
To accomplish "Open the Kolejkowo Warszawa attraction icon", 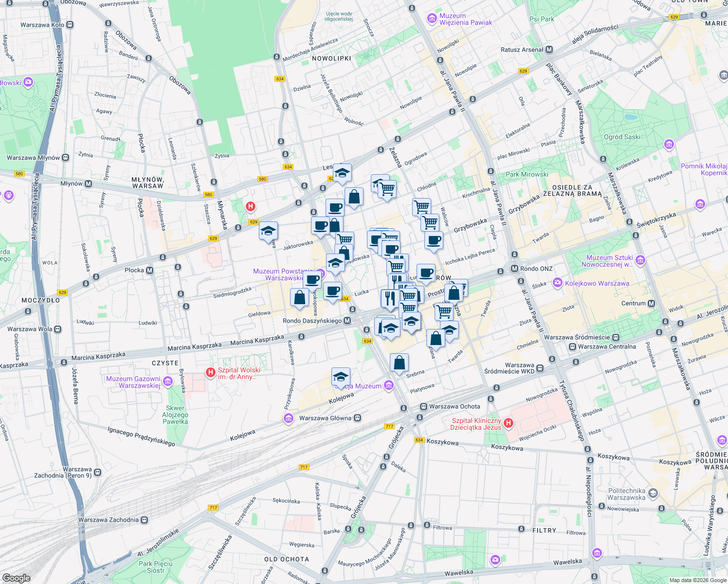I will click(x=557, y=283).
